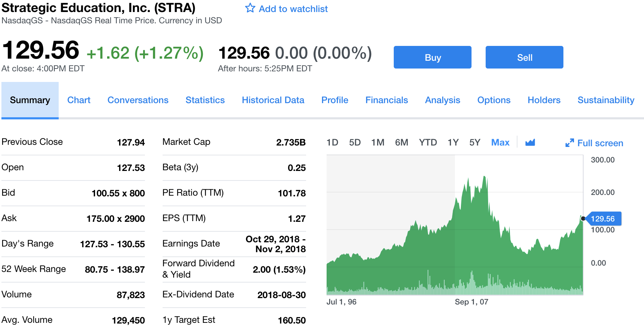View the Profile tab
This screenshot has height=332, width=644.
[x=335, y=100]
